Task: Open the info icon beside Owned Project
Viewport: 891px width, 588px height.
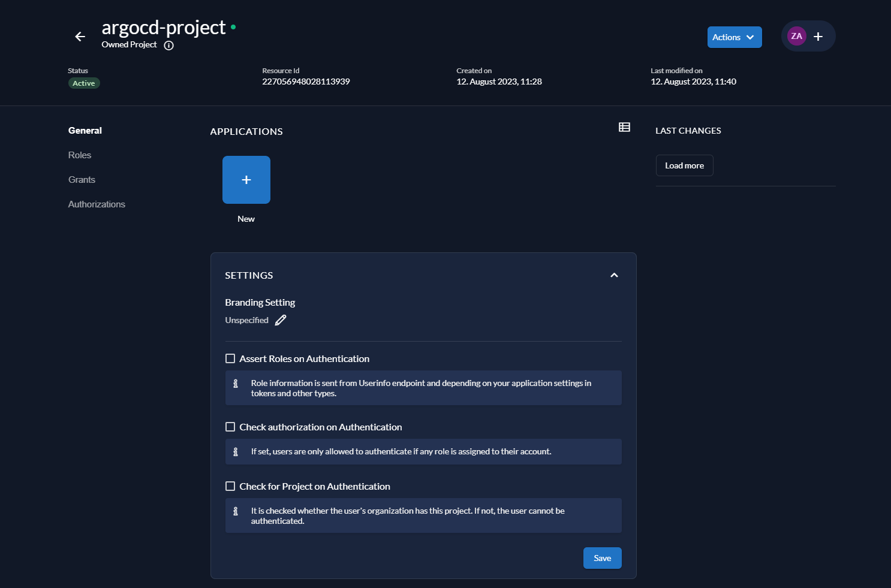Action: click(168, 45)
